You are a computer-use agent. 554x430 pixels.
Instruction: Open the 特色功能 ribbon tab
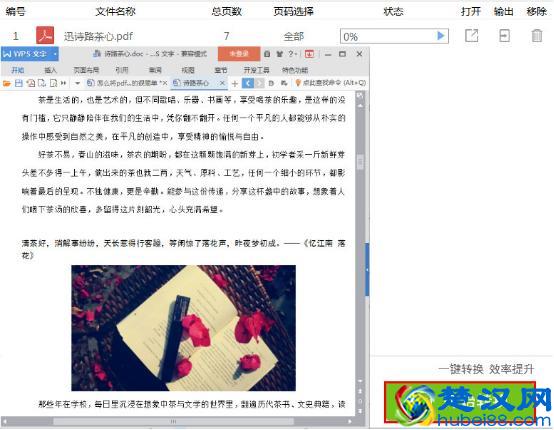point(295,70)
